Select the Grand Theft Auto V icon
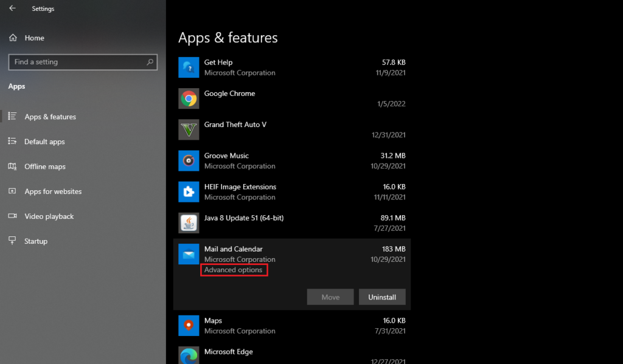 click(189, 129)
